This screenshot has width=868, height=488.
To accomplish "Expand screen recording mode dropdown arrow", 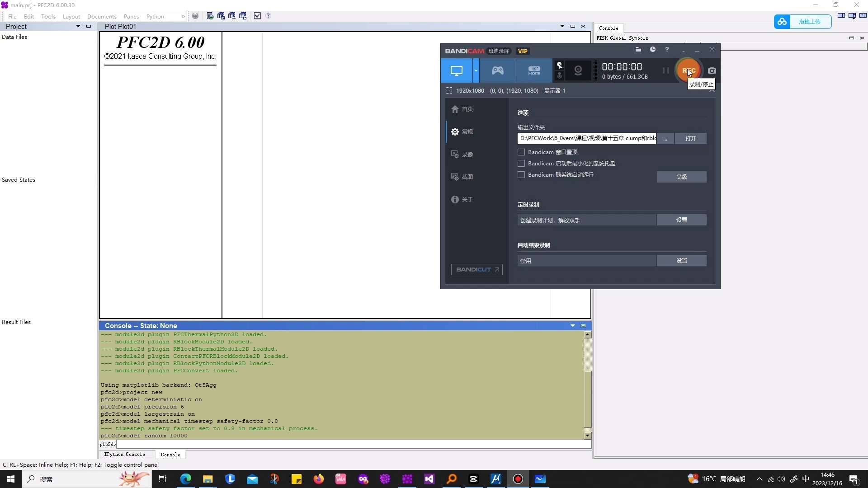I will coord(476,70).
